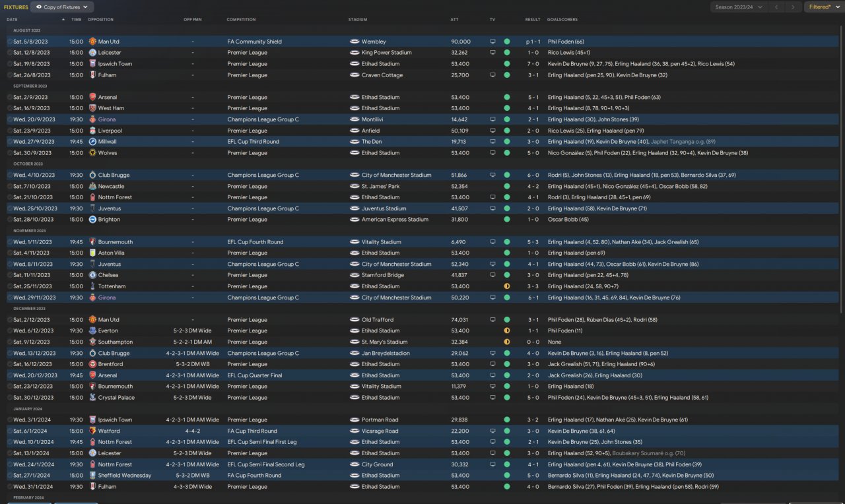
Task: Open the Filtered dropdown
Action: pos(823,7)
